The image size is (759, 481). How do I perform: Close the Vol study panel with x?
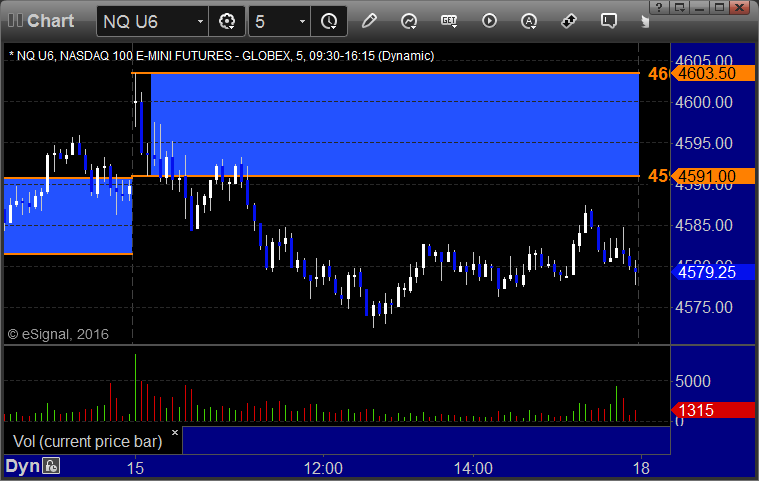point(175,432)
